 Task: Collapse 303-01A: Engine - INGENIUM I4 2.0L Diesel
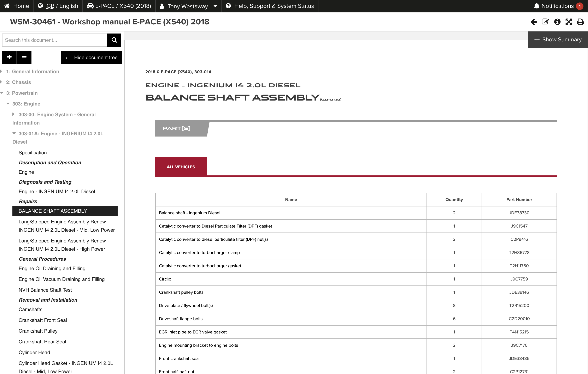14,133
